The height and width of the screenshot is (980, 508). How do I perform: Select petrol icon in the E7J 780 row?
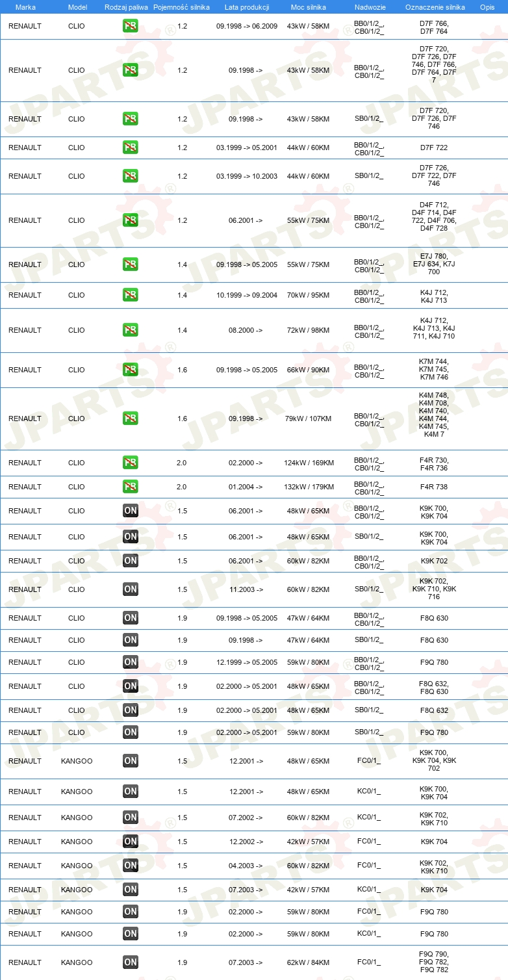click(131, 264)
